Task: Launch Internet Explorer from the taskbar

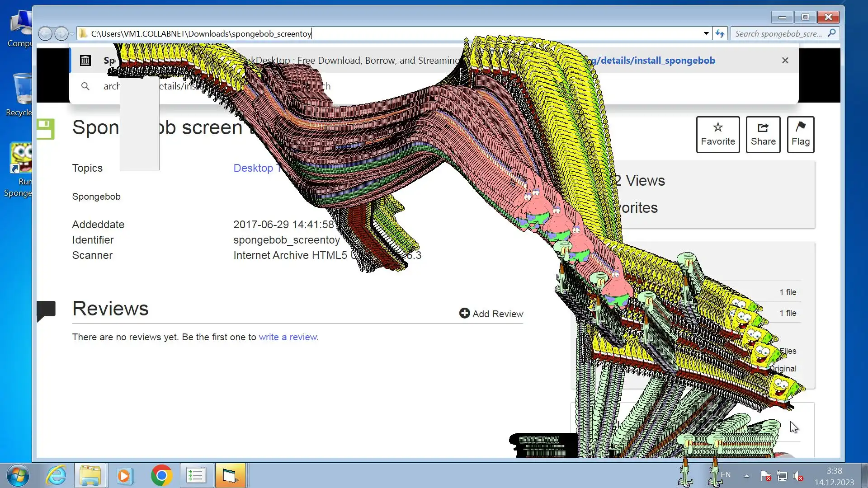Action: 56,475
